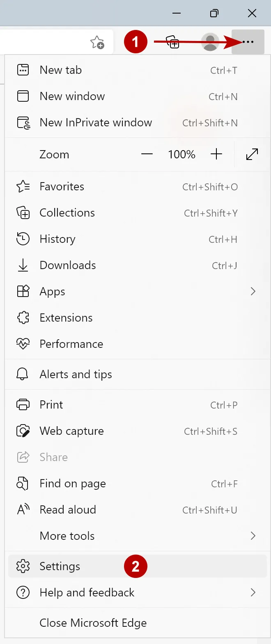Expand the Help and feedback submenu

tap(253, 592)
